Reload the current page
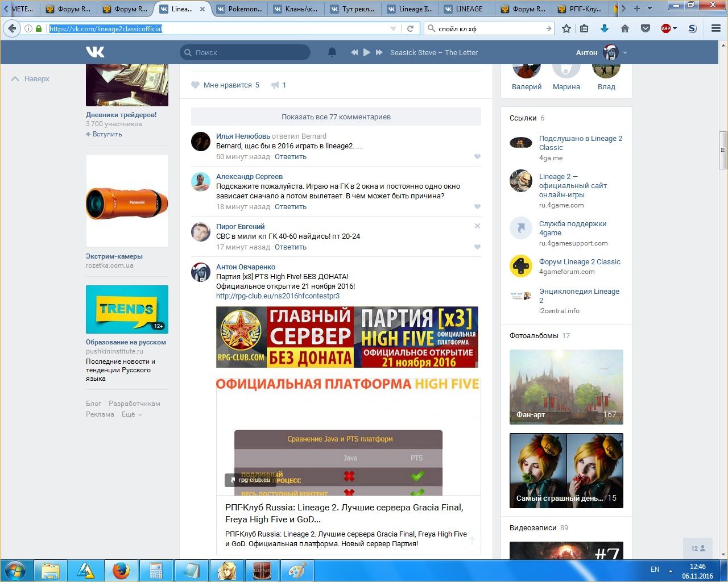The image size is (728, 582). [x=411, y=28]
